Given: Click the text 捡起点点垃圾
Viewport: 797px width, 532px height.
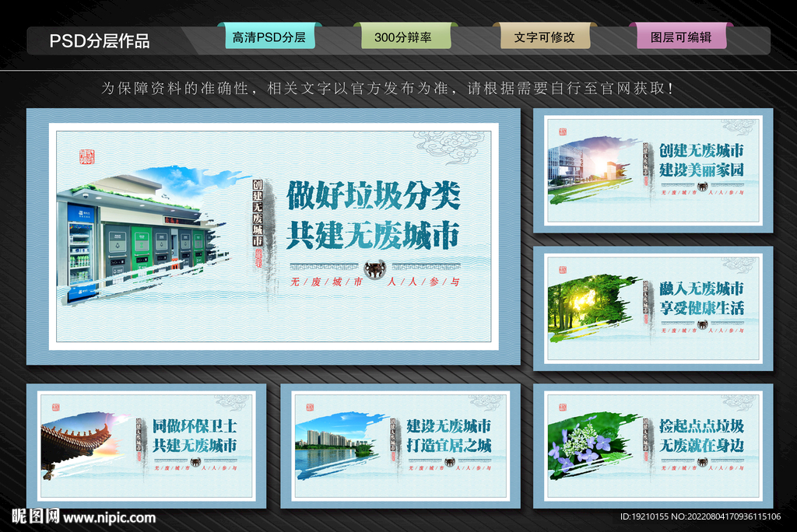Looking at the screenshot, I should point(701,426).
